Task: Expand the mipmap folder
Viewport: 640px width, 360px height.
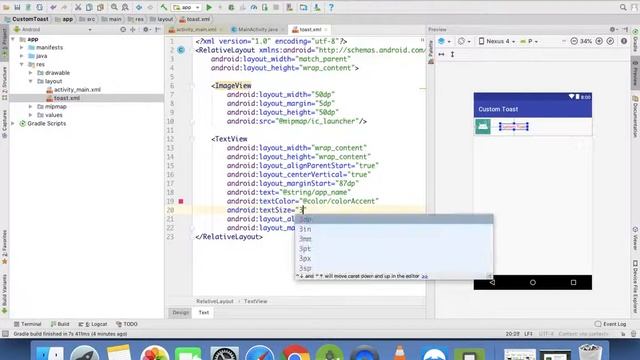Action: point(30,107)
